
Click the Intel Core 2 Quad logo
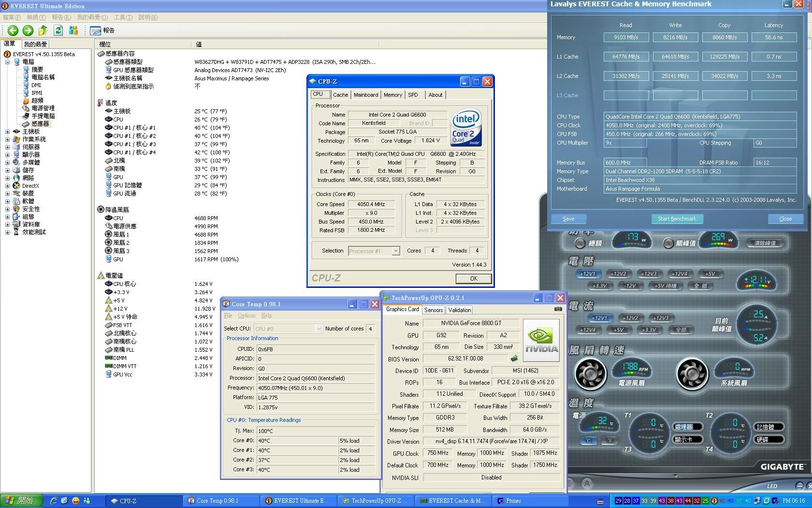[466, 128]
